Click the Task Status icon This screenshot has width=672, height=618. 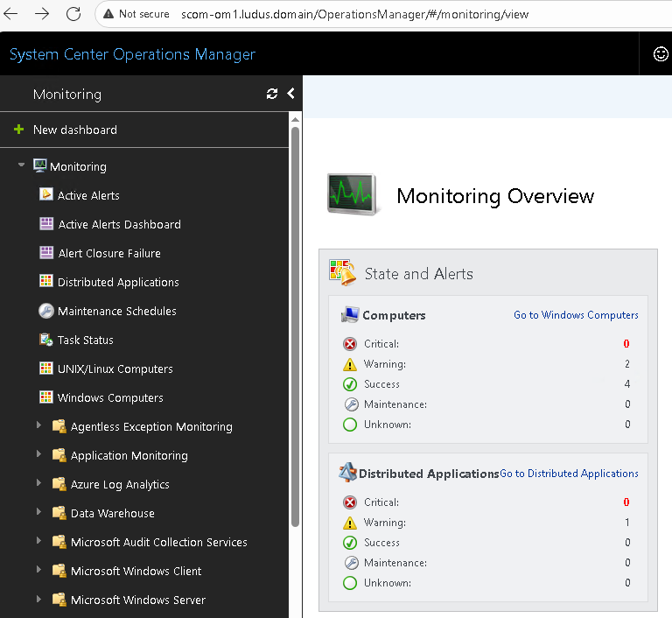coord(46,340)
